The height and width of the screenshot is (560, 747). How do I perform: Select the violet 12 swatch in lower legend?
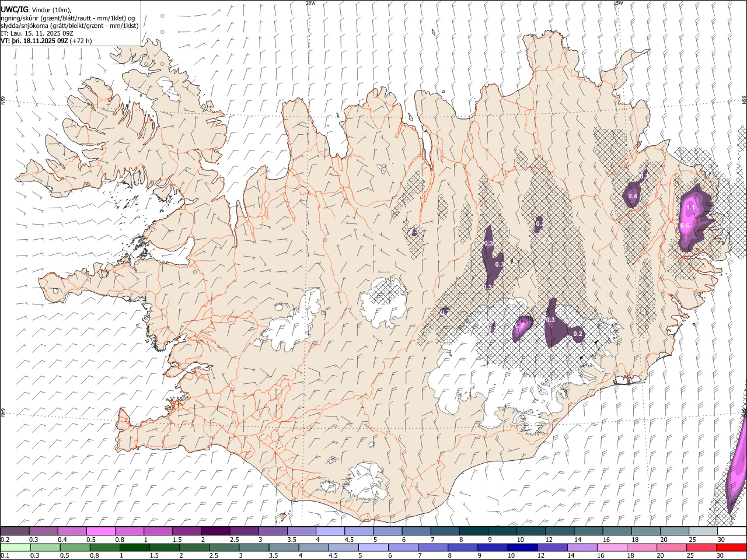(551, 547)
